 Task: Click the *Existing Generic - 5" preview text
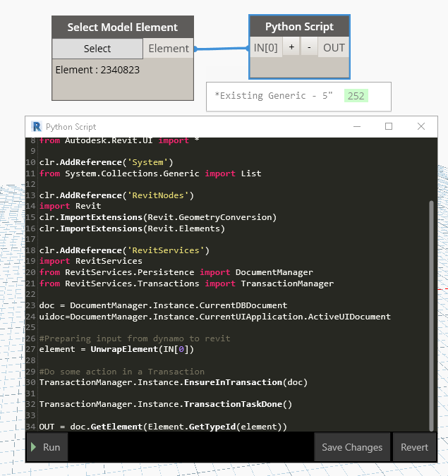pyautogui.click(x=274, y=96)
